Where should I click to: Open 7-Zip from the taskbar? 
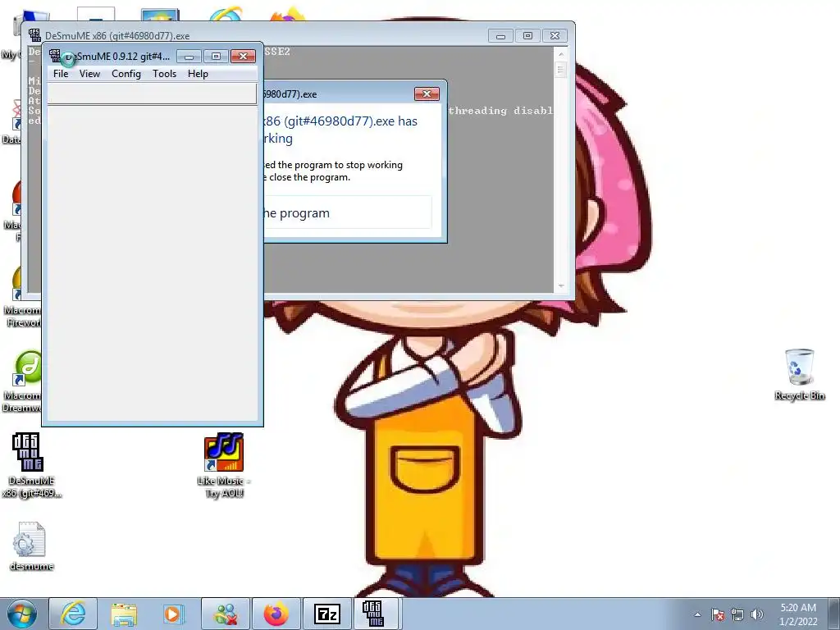[x=327, y=614]
